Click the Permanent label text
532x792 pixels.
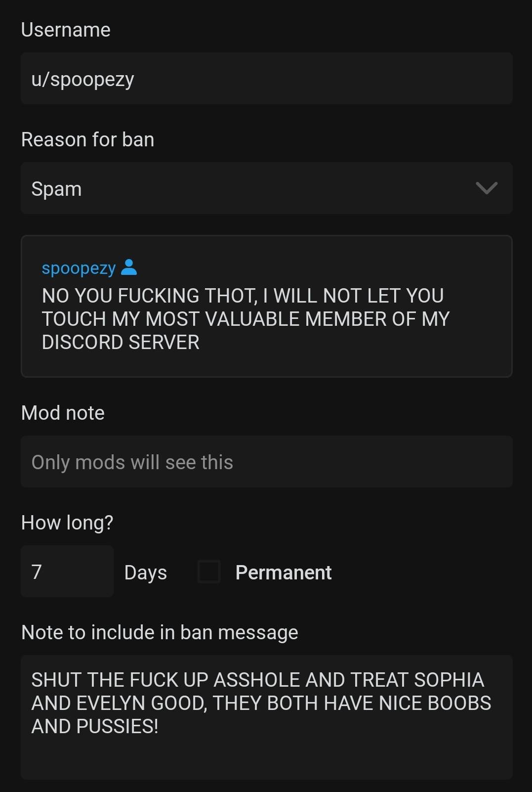(283, 572)
